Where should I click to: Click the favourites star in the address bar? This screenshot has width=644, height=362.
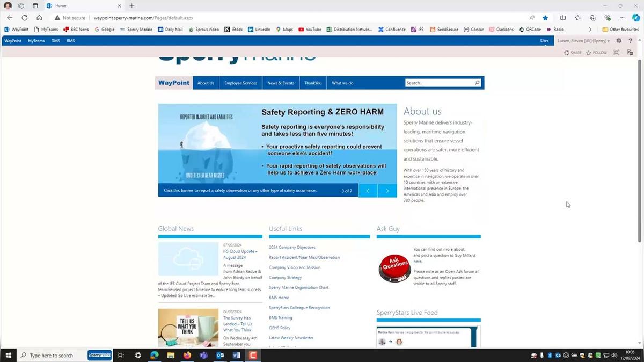545,18
